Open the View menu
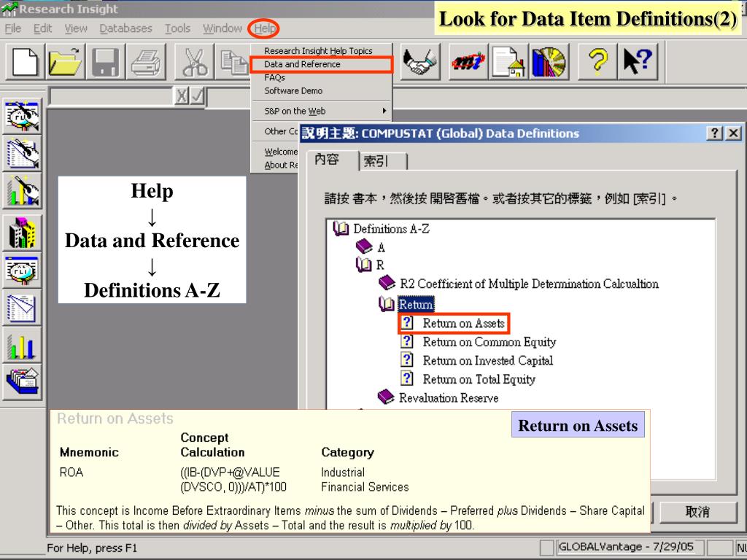 [76, 28]
